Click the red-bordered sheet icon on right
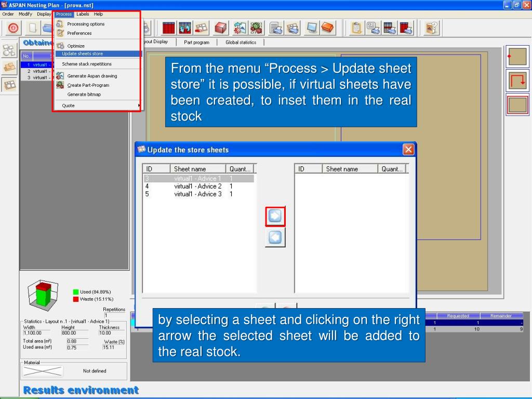532x399 pixels. (517, 105)
